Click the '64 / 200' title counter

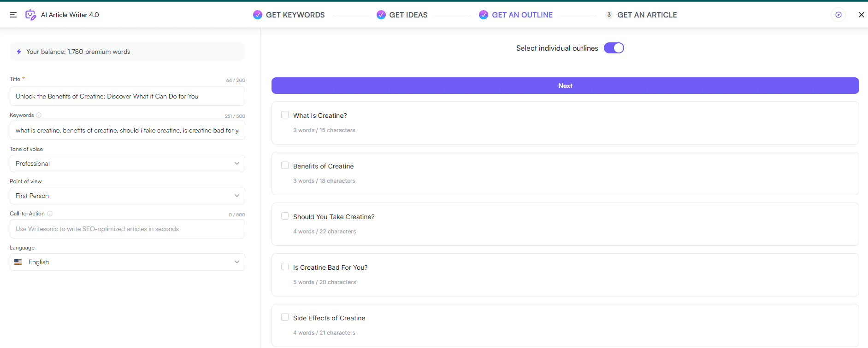click(236, 80)
